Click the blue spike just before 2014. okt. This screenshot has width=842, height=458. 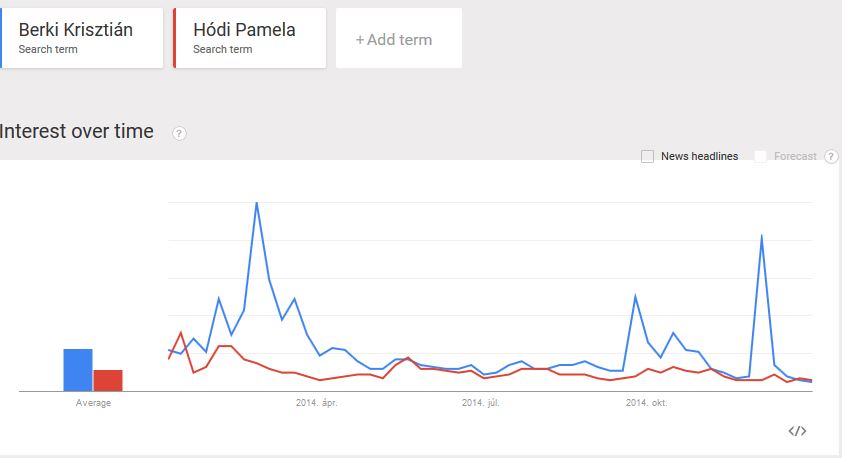point(635,296)
